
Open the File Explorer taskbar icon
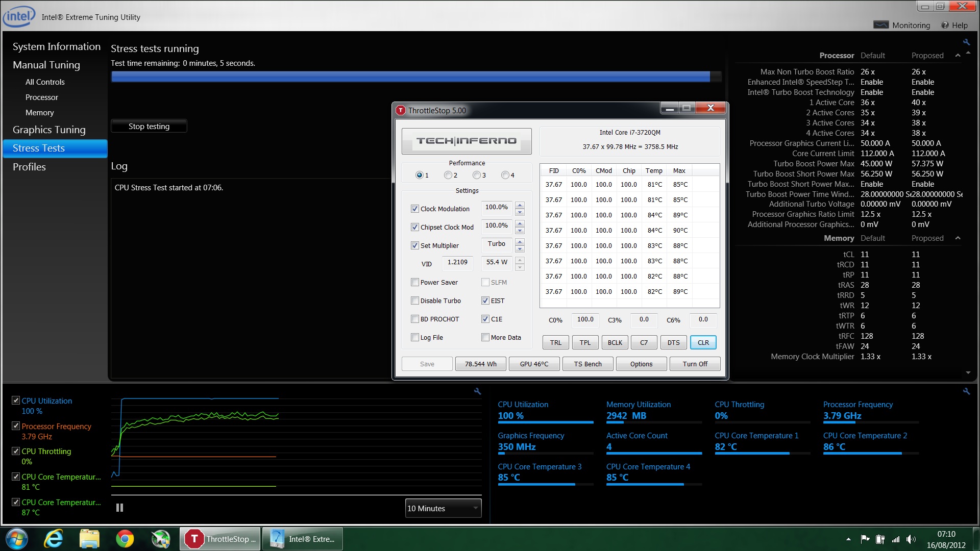89,539
